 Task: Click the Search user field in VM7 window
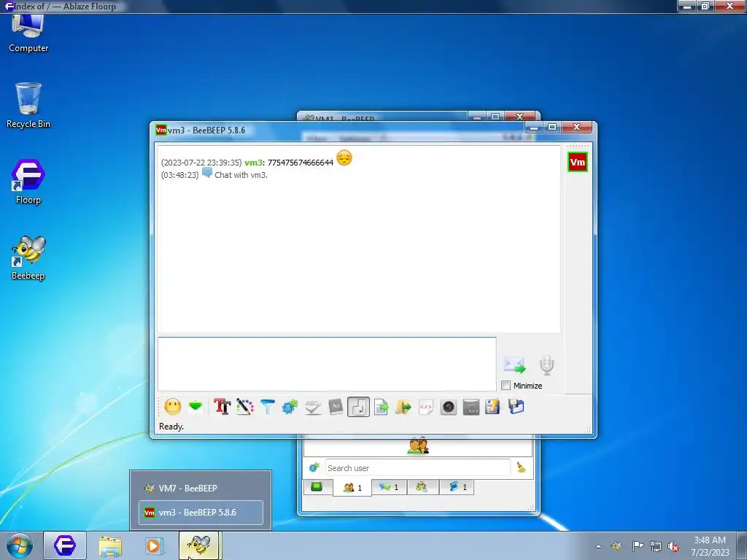pos(417,468)
